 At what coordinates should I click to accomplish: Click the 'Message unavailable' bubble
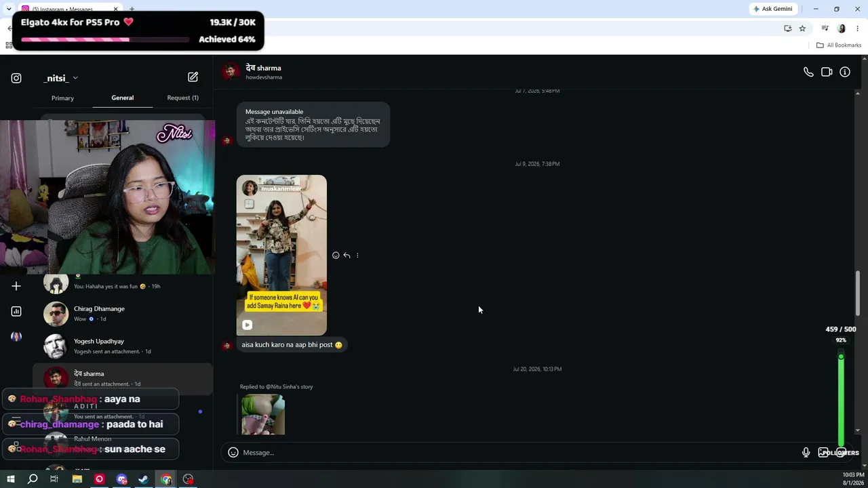point(313,125)
